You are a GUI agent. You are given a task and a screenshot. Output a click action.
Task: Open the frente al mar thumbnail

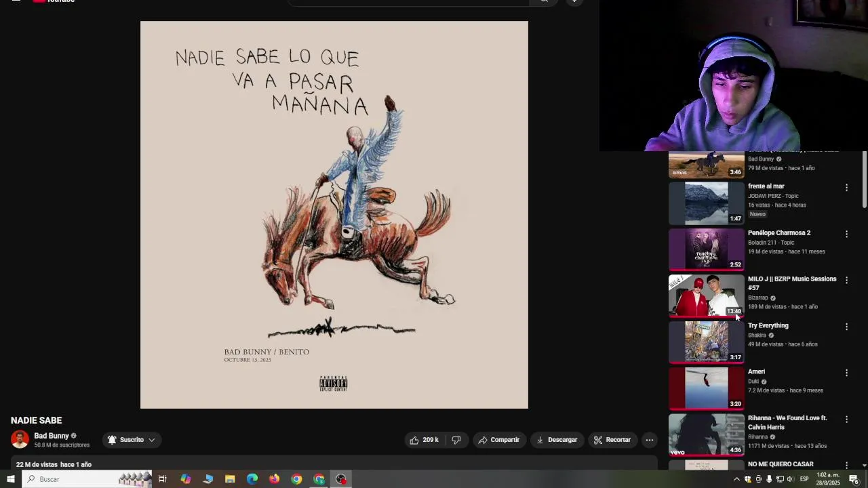706,203
